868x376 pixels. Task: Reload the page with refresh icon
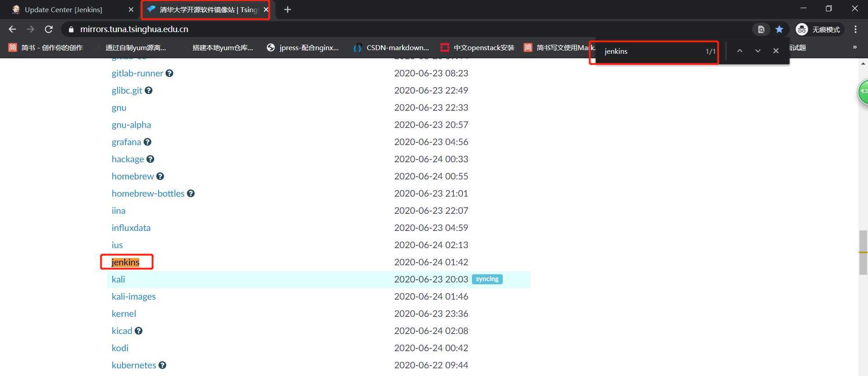[49, 29]
